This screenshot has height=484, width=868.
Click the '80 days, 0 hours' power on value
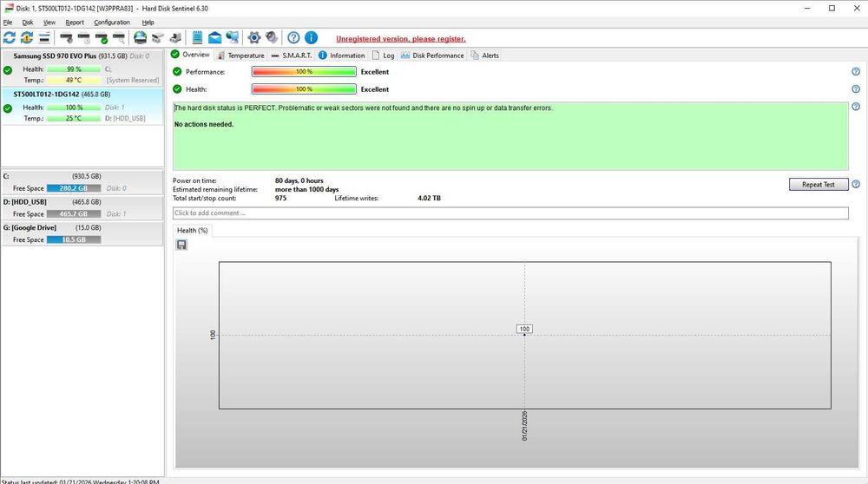[299, 181]
